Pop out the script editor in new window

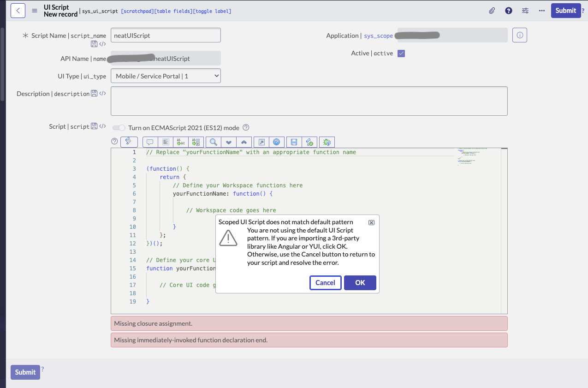[261, 142]
